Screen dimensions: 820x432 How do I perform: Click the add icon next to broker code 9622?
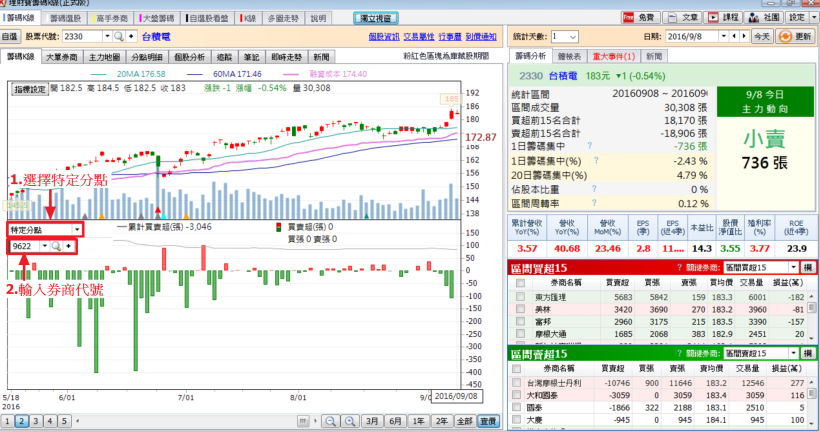coord(69,246)
